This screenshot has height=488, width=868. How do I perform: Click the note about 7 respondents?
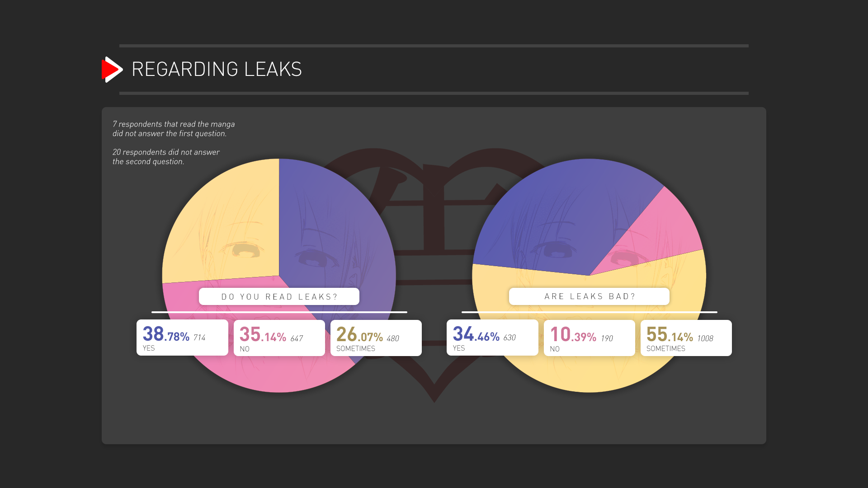(174, 129)
